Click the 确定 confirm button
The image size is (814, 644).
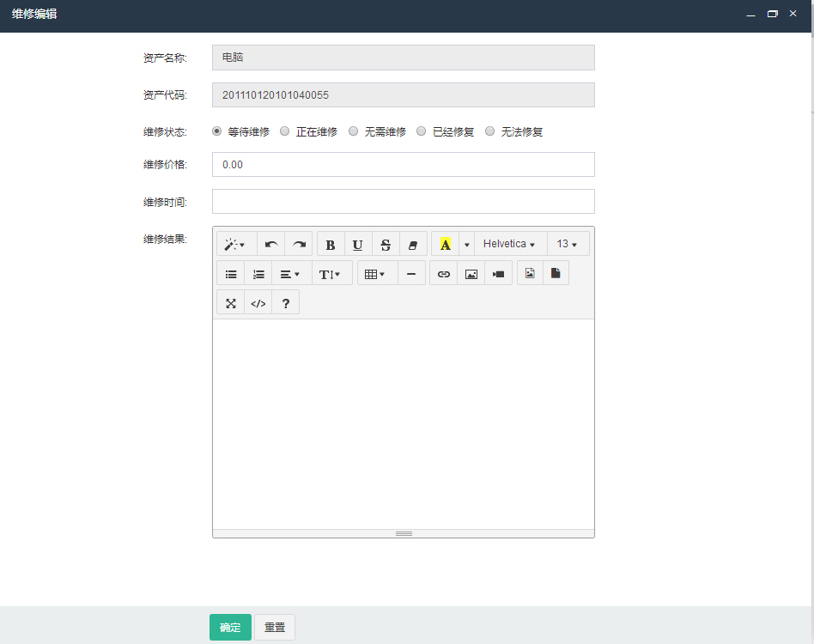(x=230, y=628)
